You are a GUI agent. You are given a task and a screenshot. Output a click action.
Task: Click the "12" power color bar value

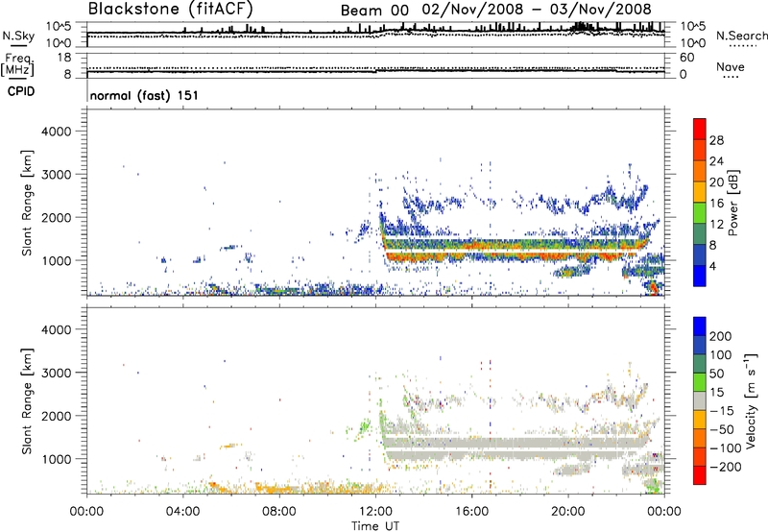coord(716,225)
